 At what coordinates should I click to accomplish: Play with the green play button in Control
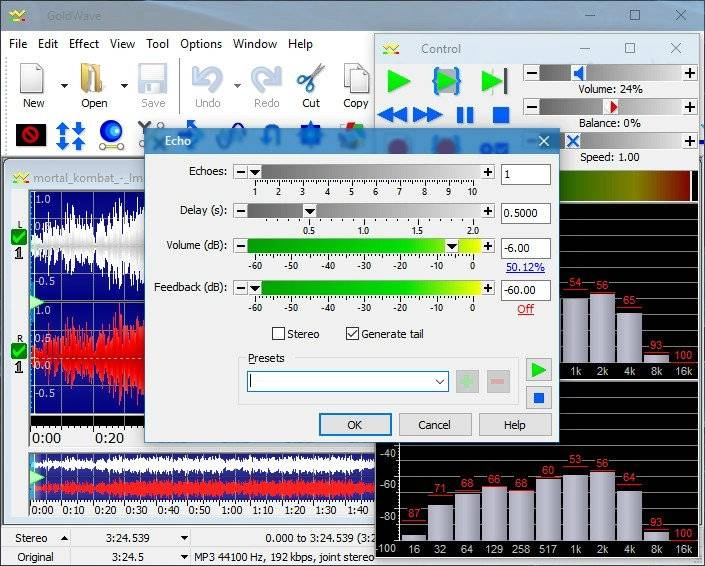(398, 81)
